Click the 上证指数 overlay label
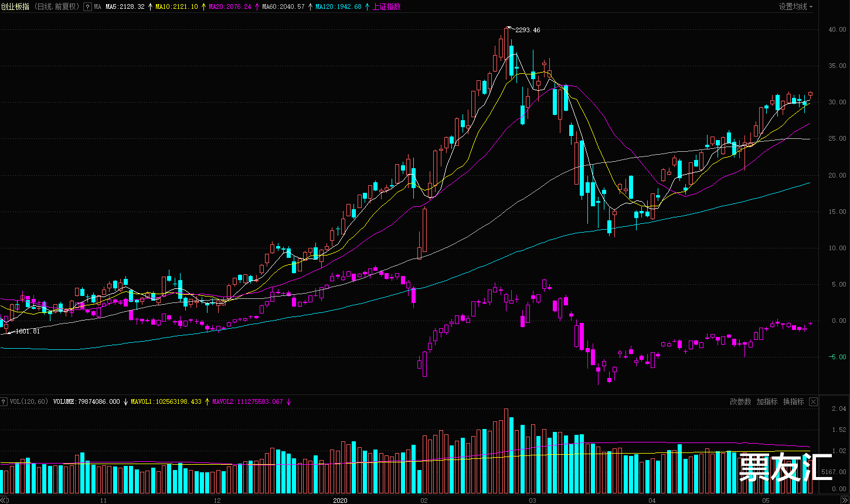The height and width of the screenshot is (504, 850). click(x=387, y=7)
